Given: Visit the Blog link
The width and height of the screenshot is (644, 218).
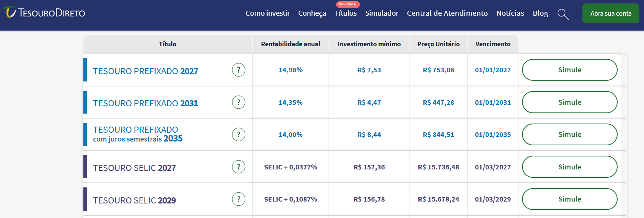Looking at the screenshot, I should 540,13.
